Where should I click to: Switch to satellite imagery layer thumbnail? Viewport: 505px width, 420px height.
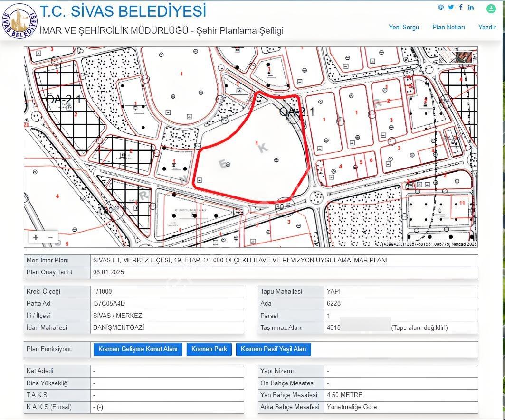tap(464, 57)
